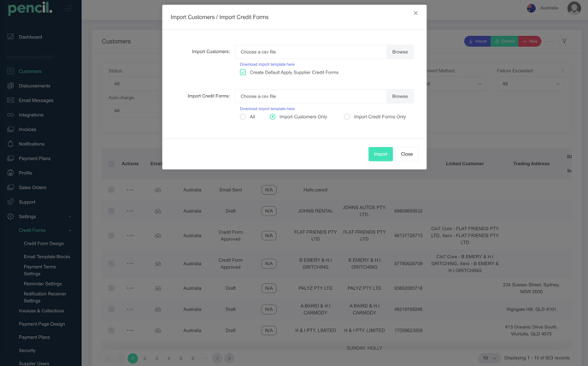
Task: Open Credit Form Design in sidebar menu
Action: [x=44, y=244]
